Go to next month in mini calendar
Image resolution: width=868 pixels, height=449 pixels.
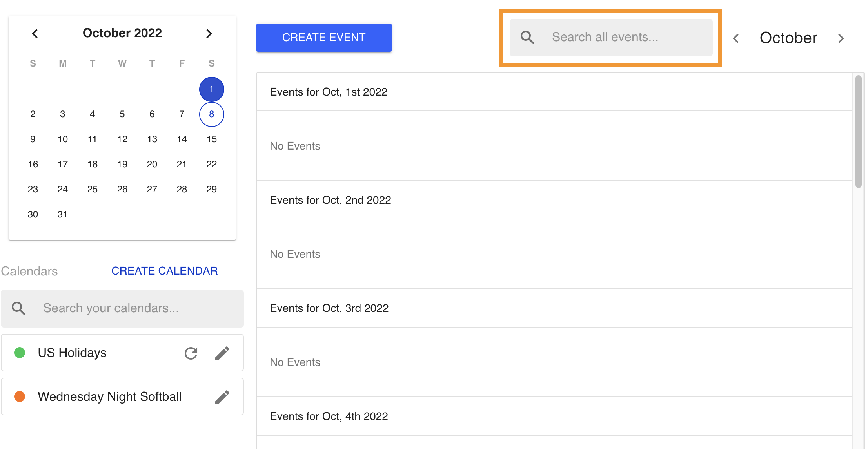click(209, 34)
